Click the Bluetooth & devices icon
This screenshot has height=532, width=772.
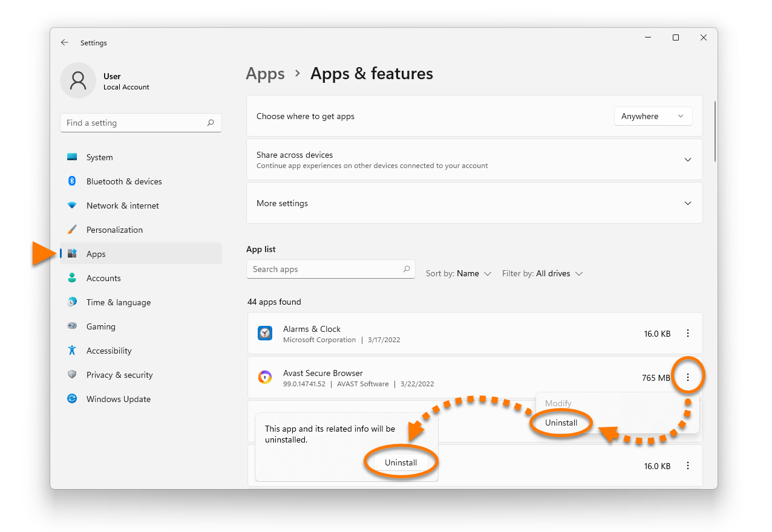[x=72, y=181]
